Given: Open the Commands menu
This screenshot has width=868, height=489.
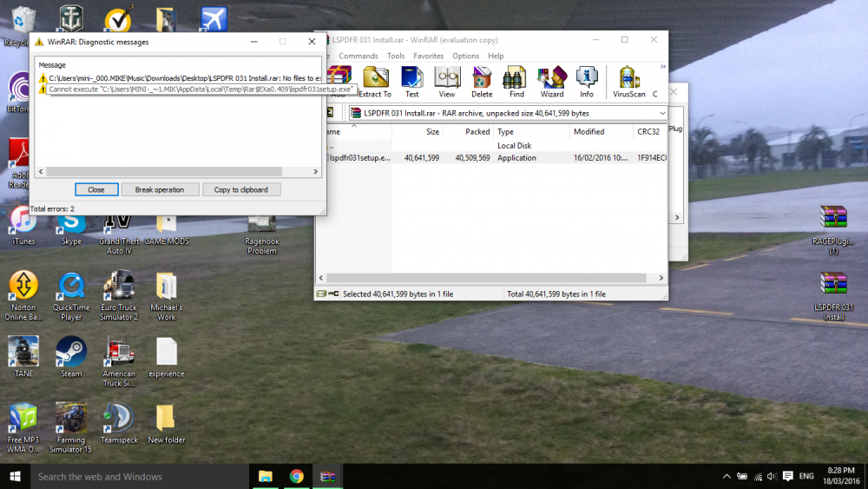Looking at the screenshot, I should point(358,56).
